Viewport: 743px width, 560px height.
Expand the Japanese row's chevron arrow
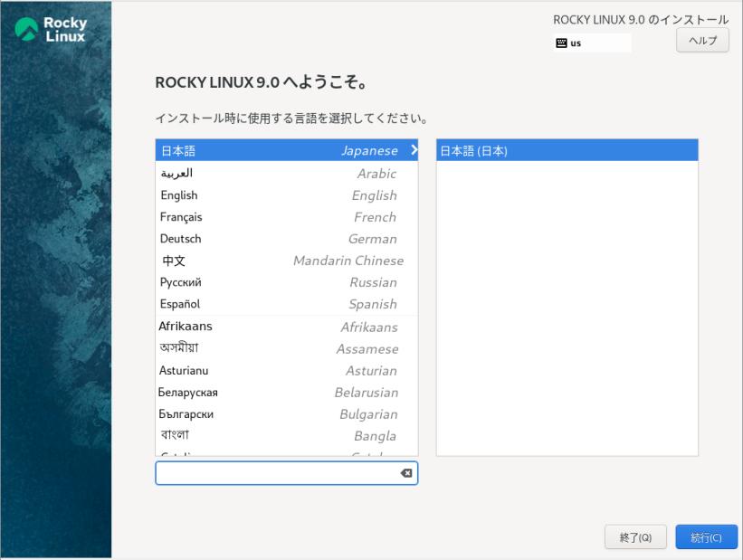(414, 149)
